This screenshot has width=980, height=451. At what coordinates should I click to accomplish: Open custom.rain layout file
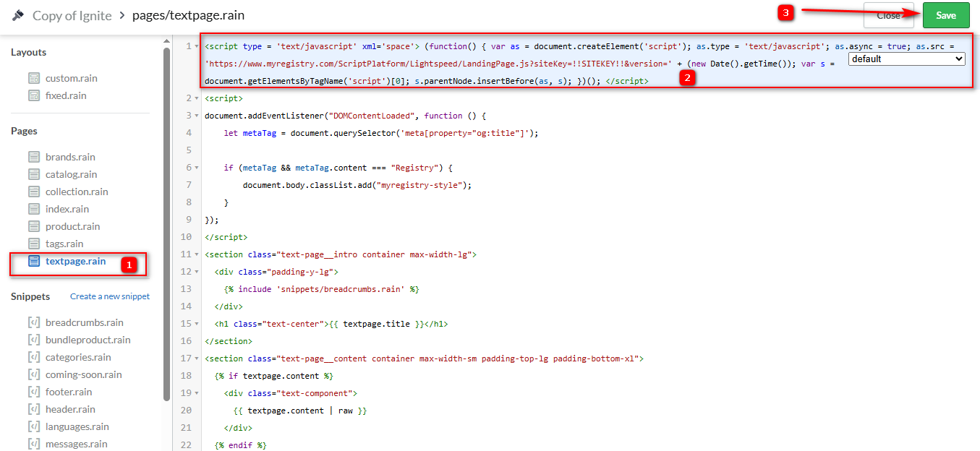tap(71, 78)
